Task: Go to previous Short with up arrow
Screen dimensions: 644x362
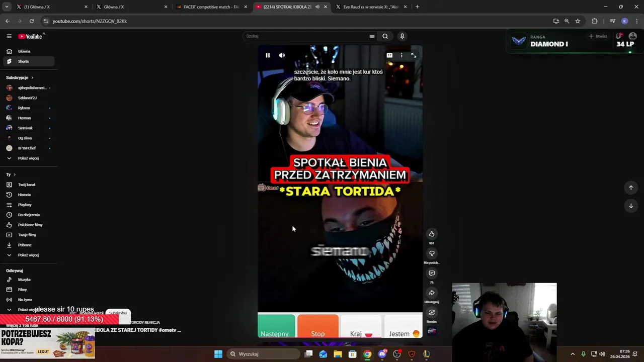Action: (631, 188)
